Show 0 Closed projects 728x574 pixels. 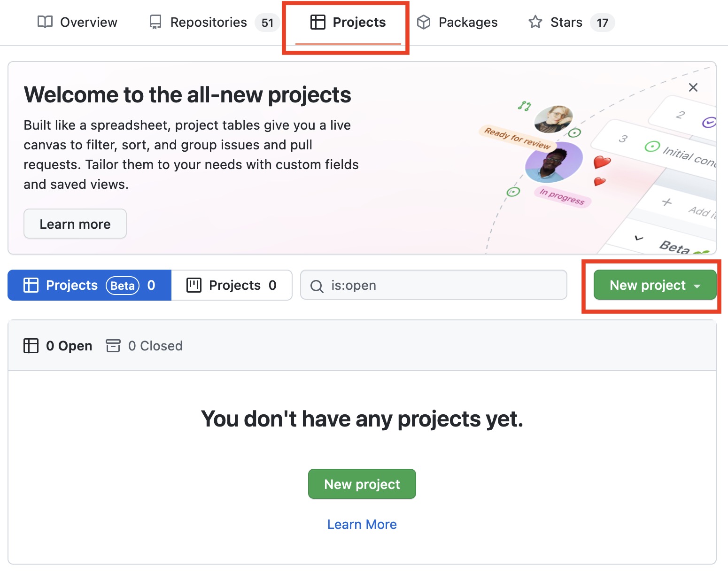144,346
